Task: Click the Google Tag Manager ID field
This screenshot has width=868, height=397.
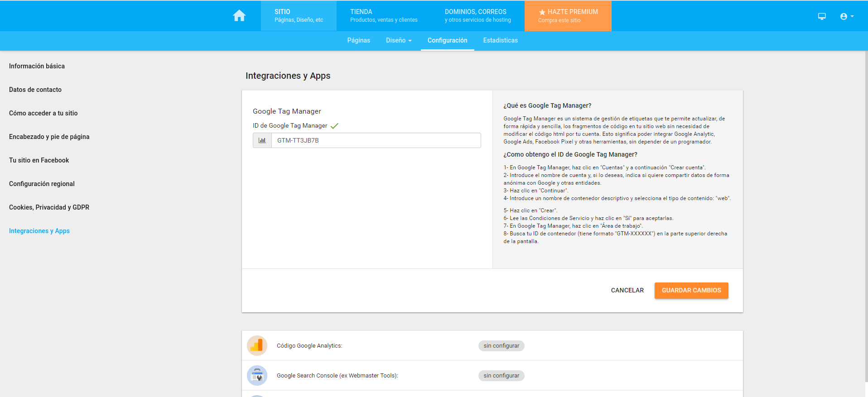Action: click(x=376, y=140)
